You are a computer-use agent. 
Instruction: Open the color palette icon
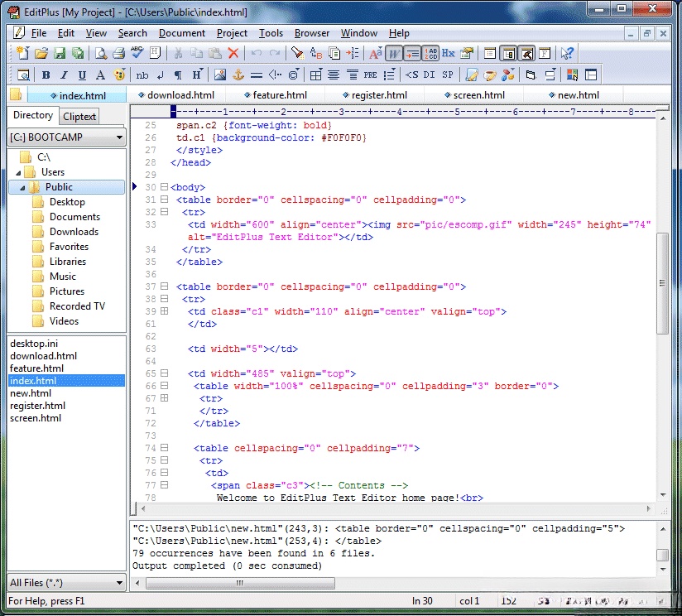click(119, 75)
